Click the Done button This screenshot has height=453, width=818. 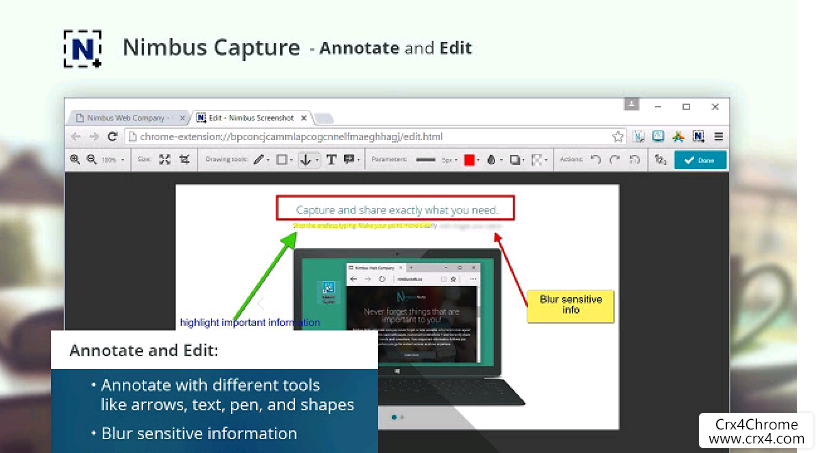click(700, 160)
